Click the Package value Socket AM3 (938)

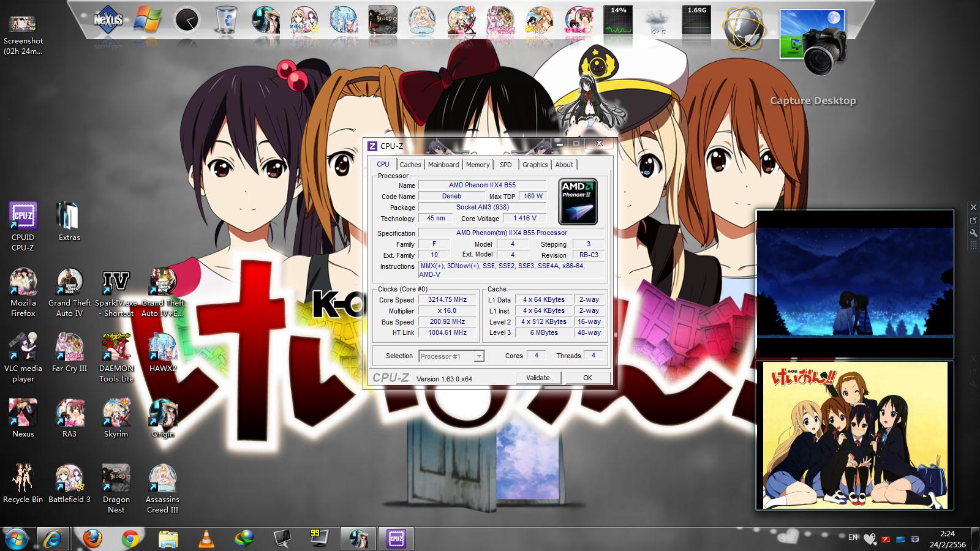(482, 207)
